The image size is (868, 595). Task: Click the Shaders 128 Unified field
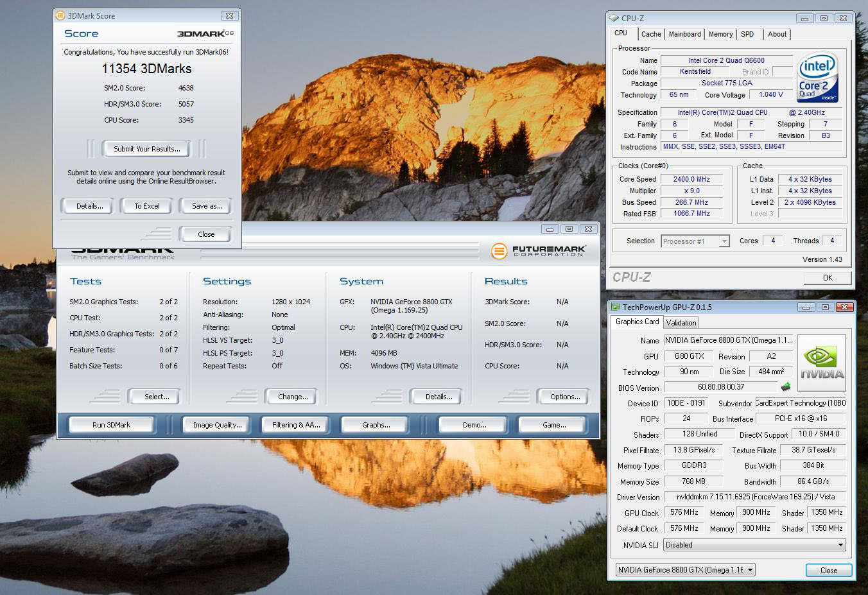(699, 434)
